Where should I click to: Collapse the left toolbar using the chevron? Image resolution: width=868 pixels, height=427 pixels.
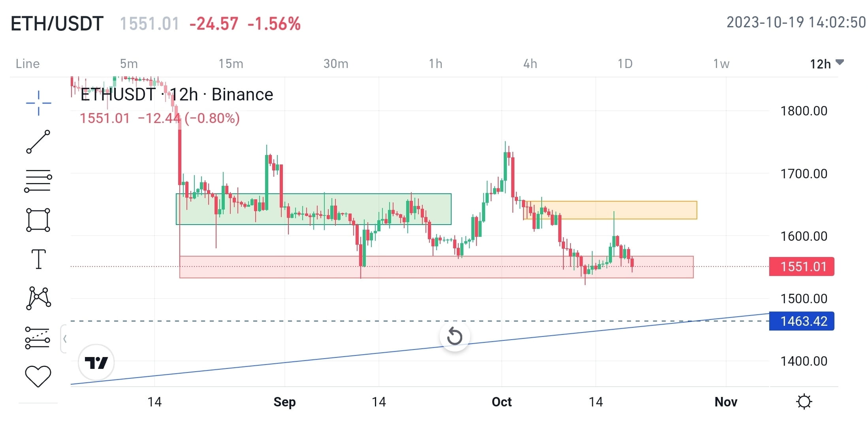coord(64,338)
